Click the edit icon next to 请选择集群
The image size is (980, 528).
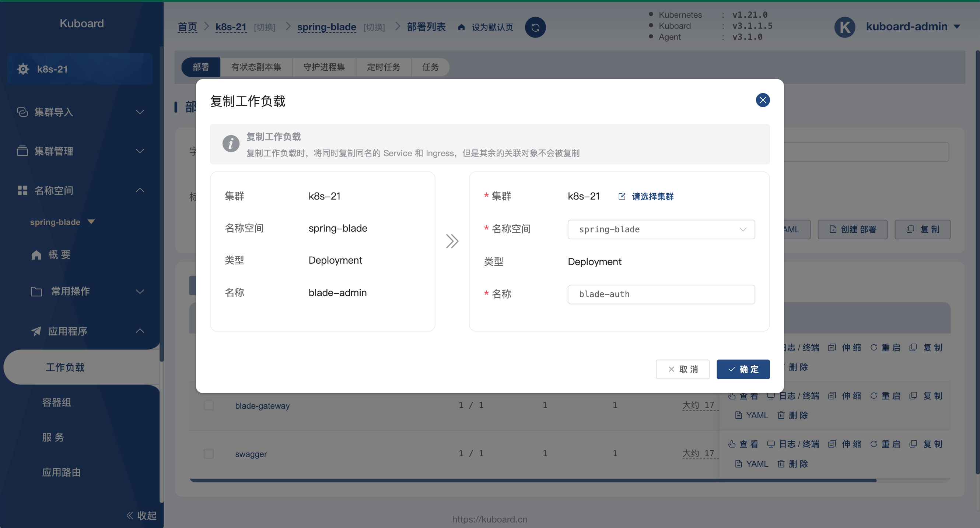(x=622, y=197)
